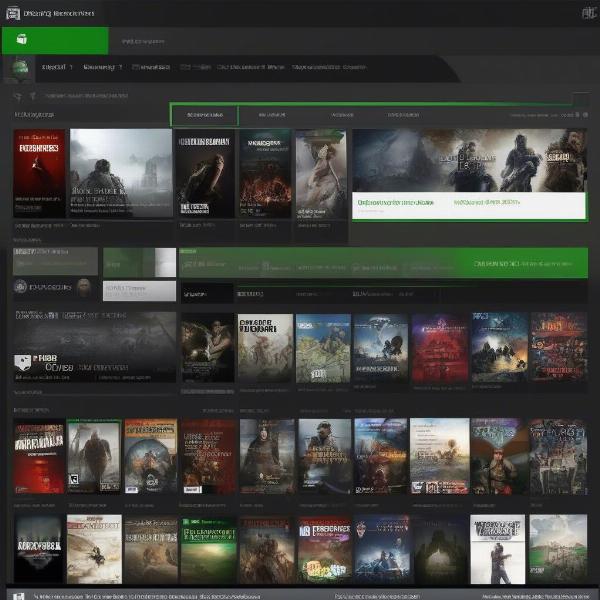Open the last item in the dark navigation bar
The image size is (600, 600).
(329, 67)
